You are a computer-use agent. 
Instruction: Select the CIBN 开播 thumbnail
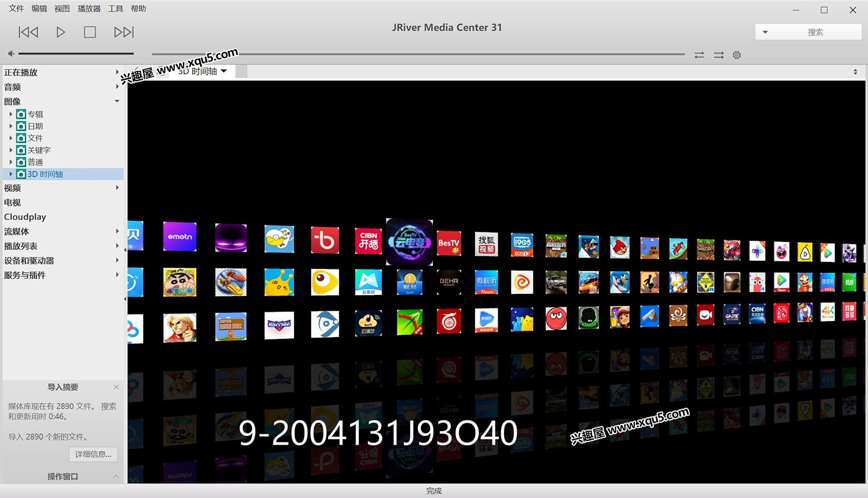click(x=369, y=240)
